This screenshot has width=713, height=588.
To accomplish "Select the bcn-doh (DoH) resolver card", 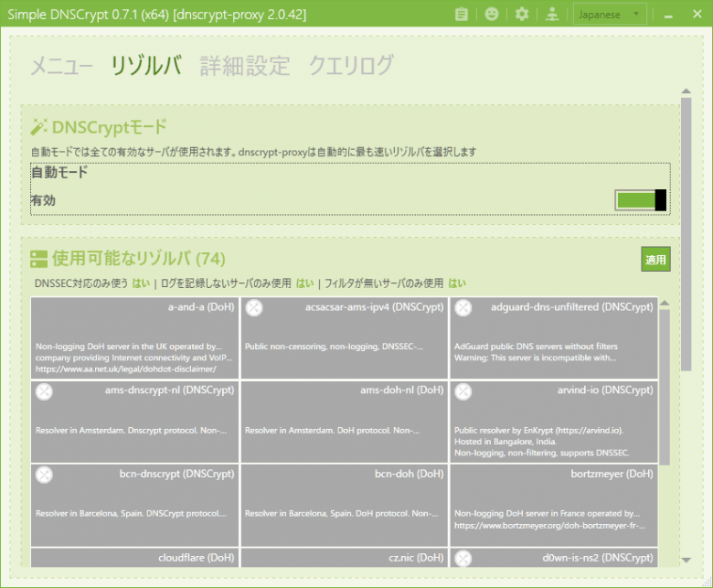I will point(345,505).
